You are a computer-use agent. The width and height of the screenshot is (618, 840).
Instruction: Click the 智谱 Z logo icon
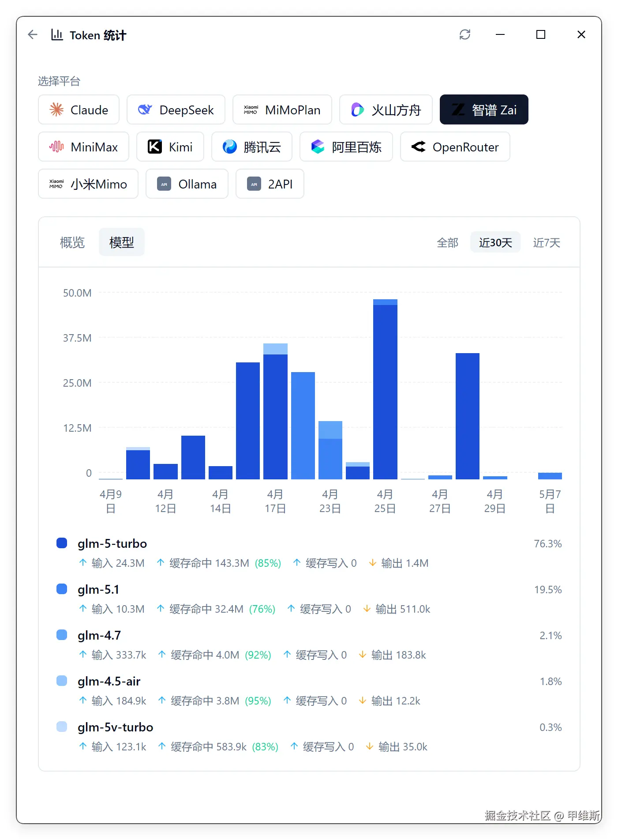458,109
